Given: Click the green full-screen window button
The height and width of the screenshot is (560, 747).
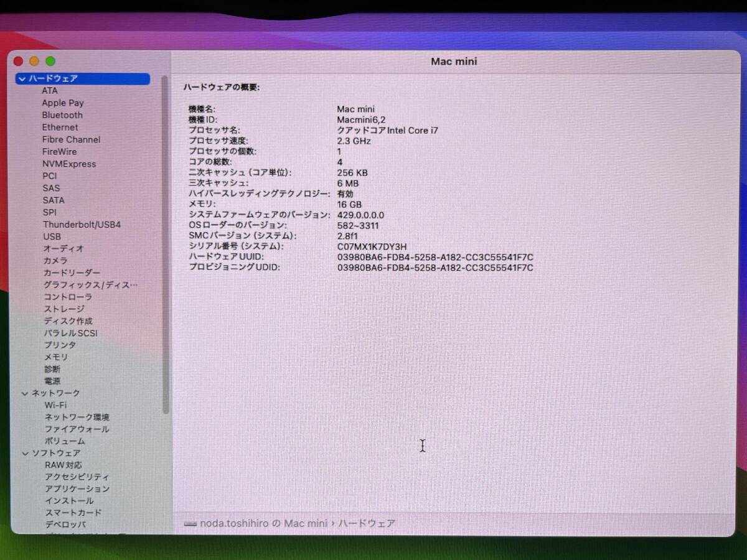Looking at the screenshot, I should click(50, 62).
